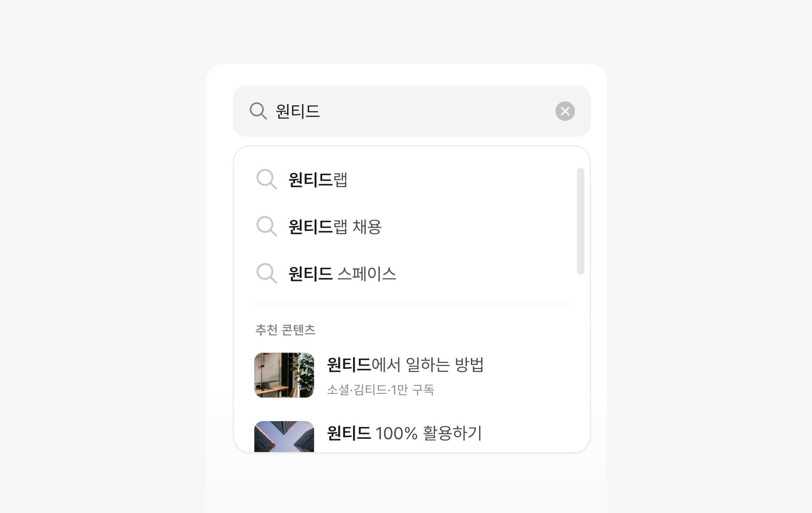Click the search icon beside 원티드랩 채용

click(267, 227)
